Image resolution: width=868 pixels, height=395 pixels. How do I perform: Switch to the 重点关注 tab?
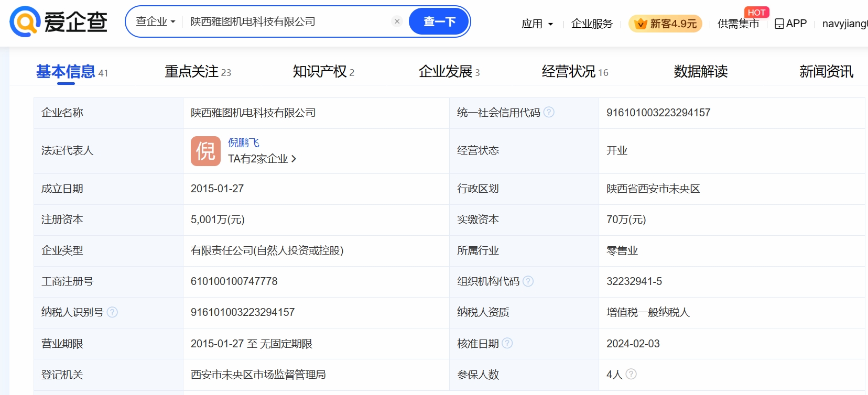click(x=198, y=72)
